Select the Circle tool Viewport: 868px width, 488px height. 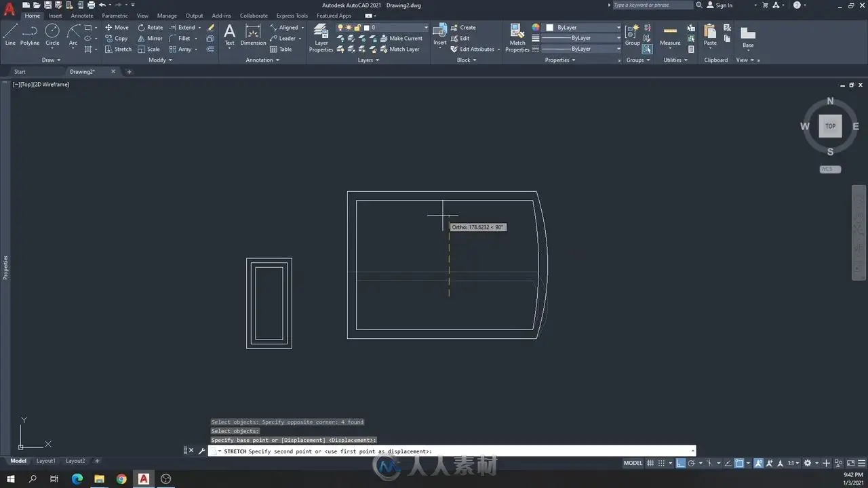[x=52, y=35]
